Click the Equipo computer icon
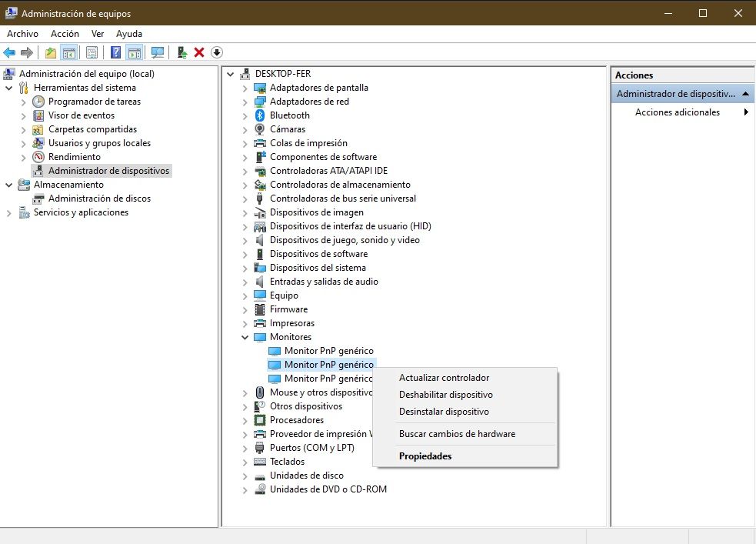The image size is (756, 544). point(260,295)
